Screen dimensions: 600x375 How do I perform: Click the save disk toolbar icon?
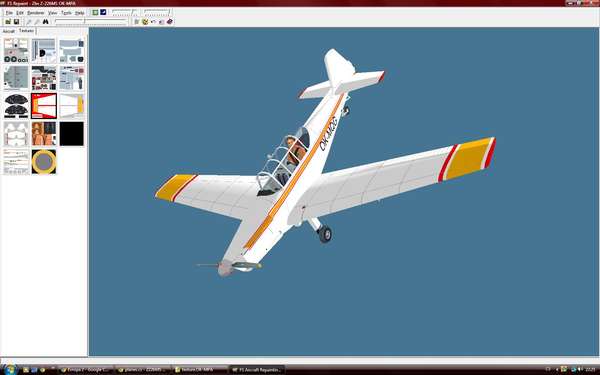(x=16, y=22)
